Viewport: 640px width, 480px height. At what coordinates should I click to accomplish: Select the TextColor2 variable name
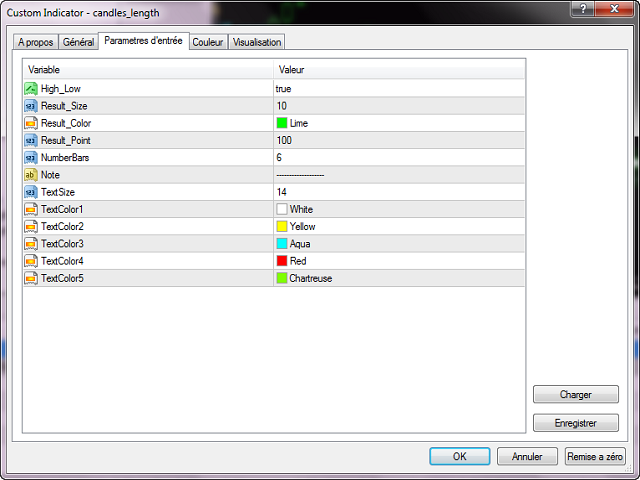(x=62, y=227)
